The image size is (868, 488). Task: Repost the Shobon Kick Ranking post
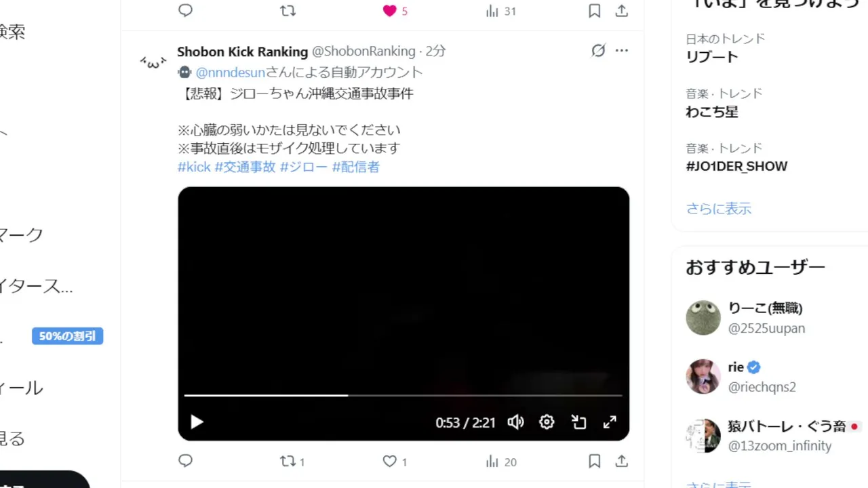(288, 462)
